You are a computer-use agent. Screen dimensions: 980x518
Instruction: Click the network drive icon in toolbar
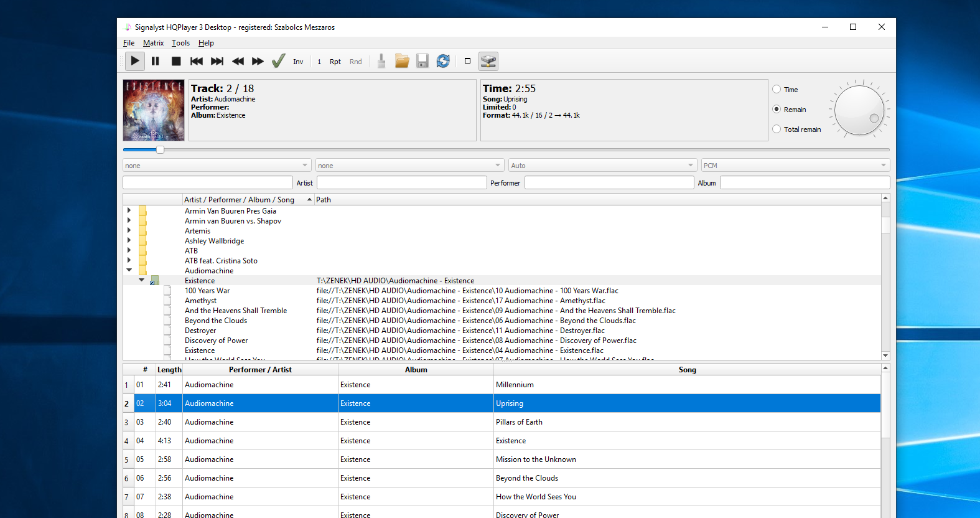[488, 61]
